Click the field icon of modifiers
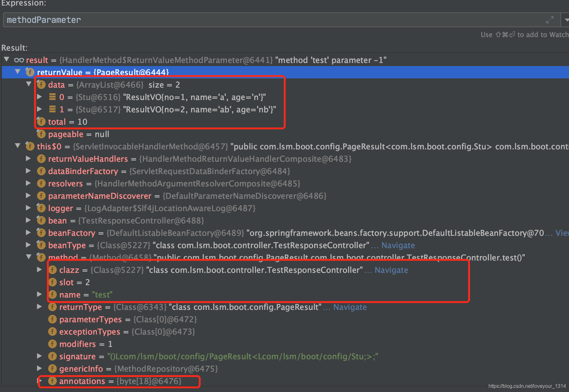Viewport: 569px width, 392px height. coord(52,344)
